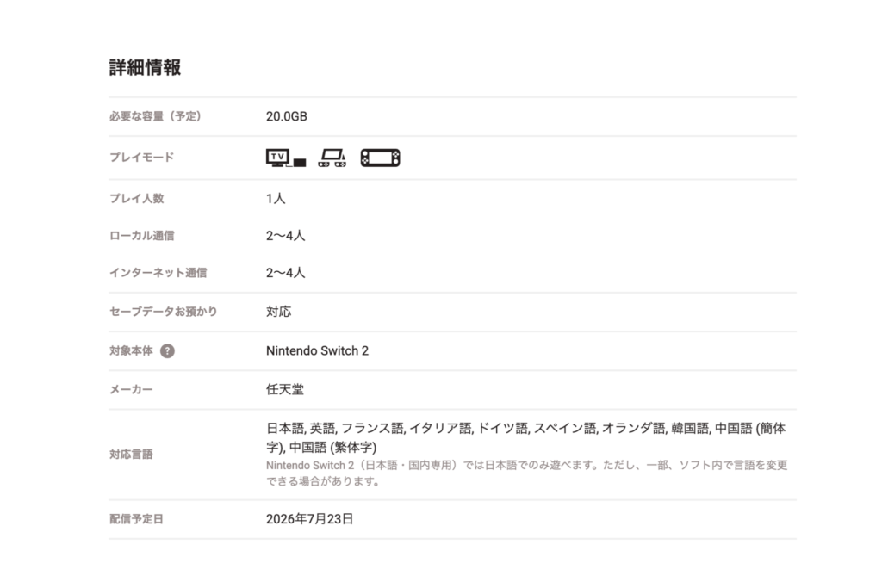Select the 任天堂 maker value
This screenshot has width=882, height=588.
[x=284, y=390]
